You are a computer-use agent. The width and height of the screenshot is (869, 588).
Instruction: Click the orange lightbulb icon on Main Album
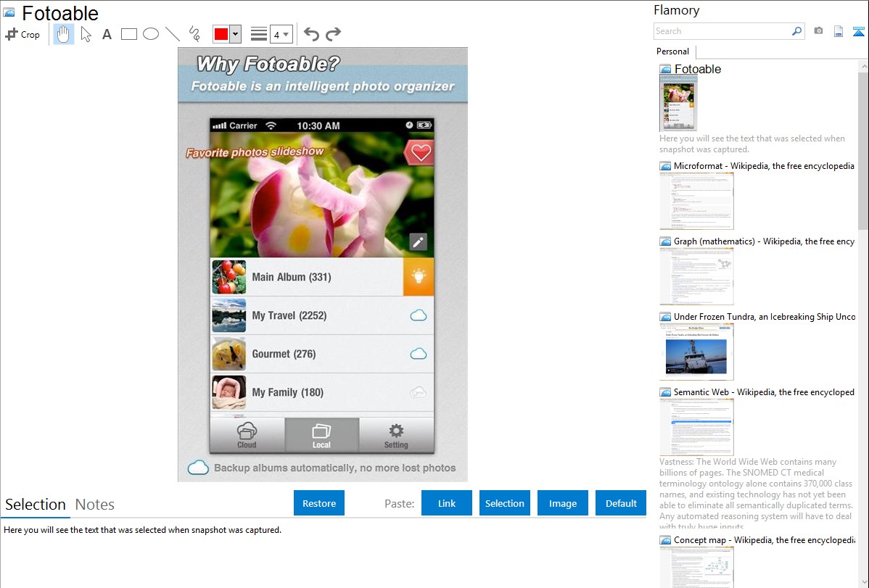(419, 276)
